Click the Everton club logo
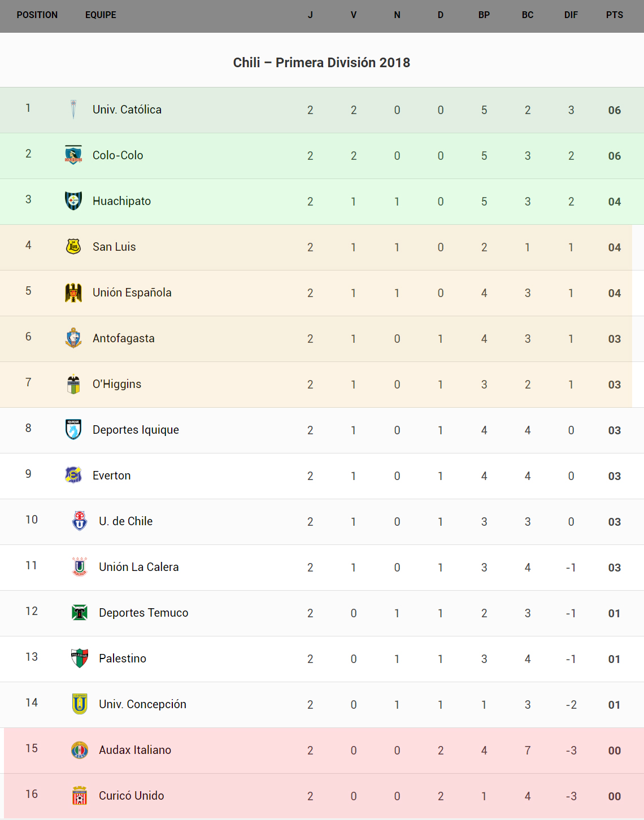Screen dimensions: 644x820 (x=73, y=475)
